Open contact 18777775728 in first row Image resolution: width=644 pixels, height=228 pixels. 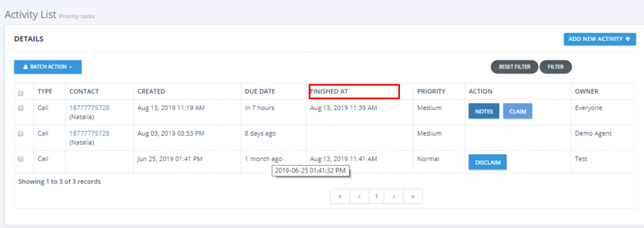tap(89, 108)
